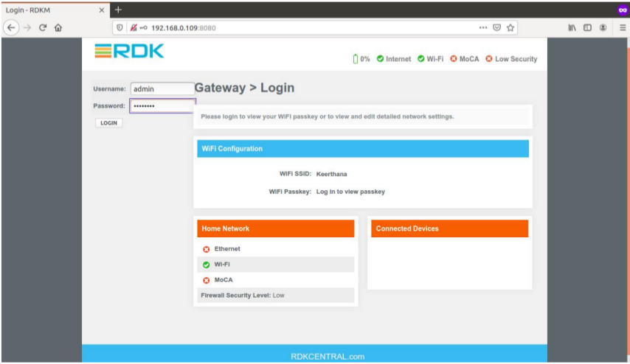Focus the Username input field
630x364 pixels.
point(162,88)
